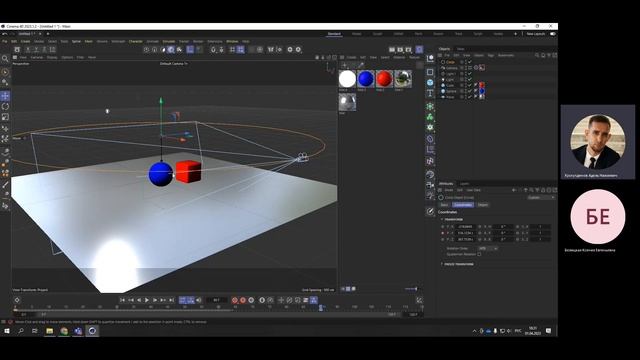Select the red material swatch
Screen dimensions: 640x360
pyautogui.click(x=384, y=79)
